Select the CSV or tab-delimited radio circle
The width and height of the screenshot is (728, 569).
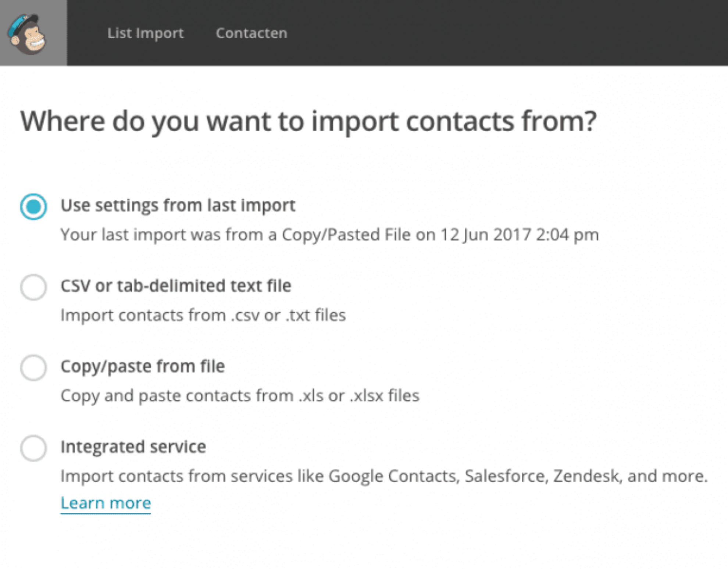[x=33, y=287]
